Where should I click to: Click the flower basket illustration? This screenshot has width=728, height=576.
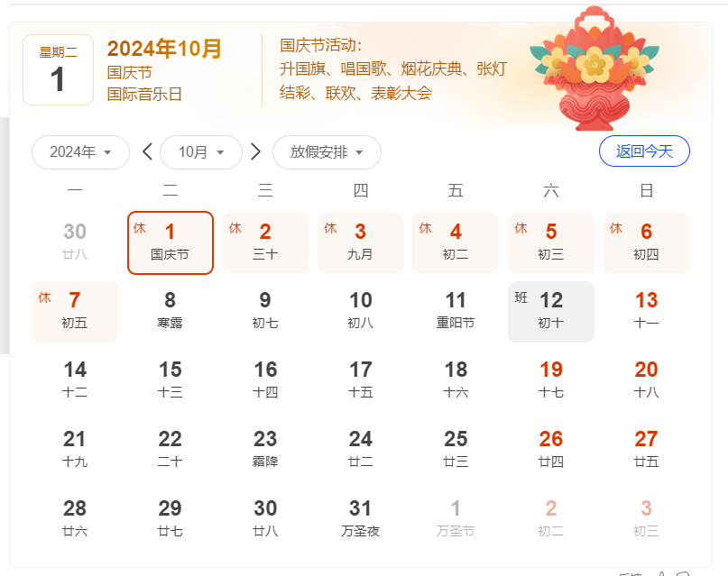pos(594,70)
